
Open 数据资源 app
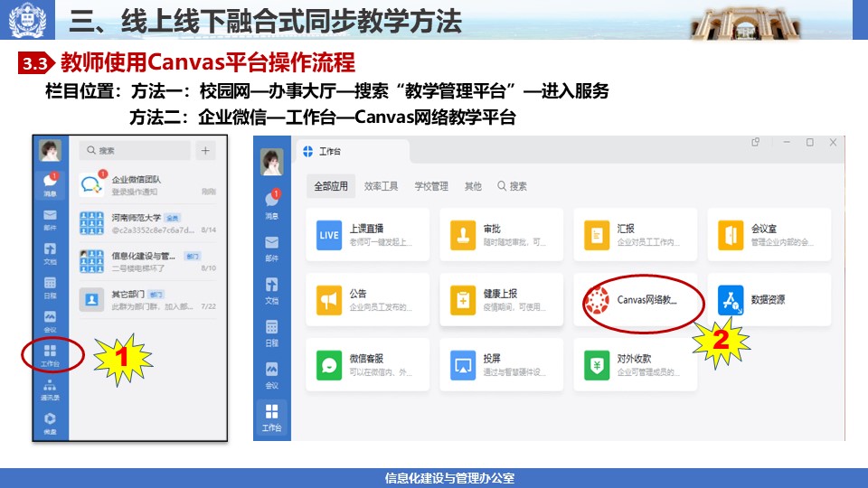tap(769, 300)
